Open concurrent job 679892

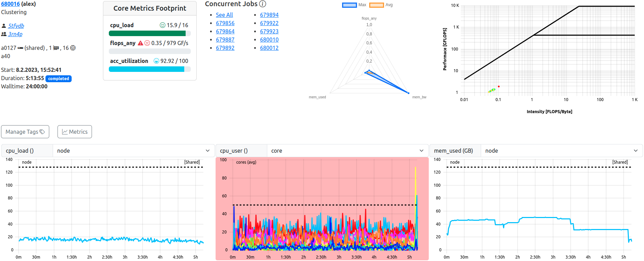(225, 48)
